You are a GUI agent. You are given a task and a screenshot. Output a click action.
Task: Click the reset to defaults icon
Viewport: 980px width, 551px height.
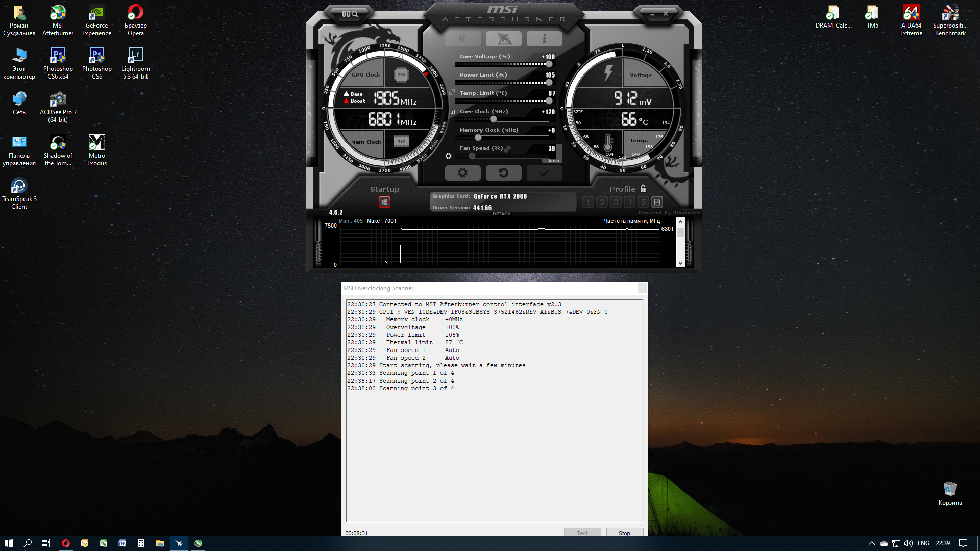[503, 173]
